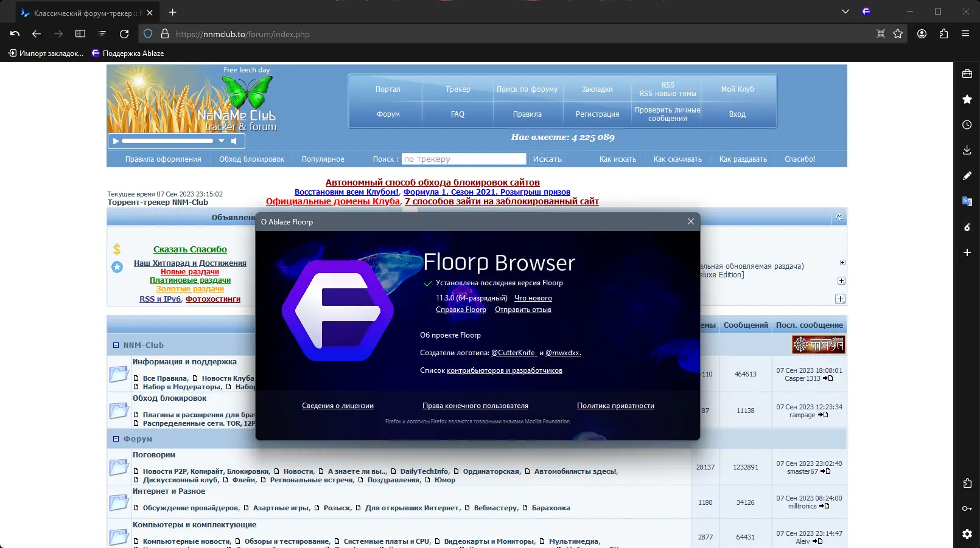The image size is (980, 548).
Task: Open the FAQ menu item
Action: [x=458, y=114]
